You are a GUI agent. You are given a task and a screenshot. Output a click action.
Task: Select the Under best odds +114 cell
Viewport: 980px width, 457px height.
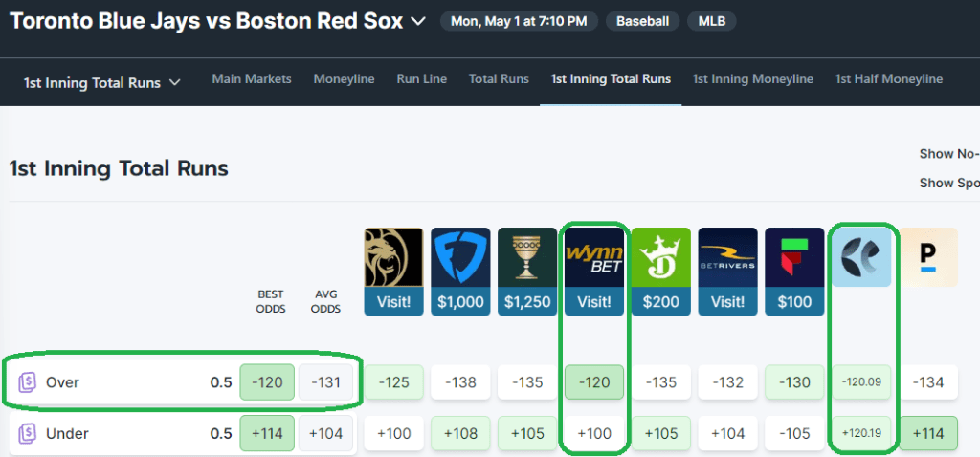267,434
